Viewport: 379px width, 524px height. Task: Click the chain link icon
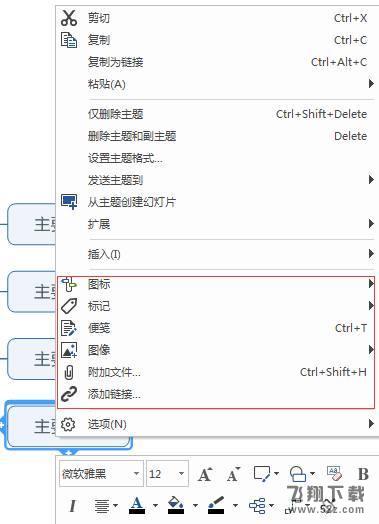pyautogui.click(x=69, y=394)
